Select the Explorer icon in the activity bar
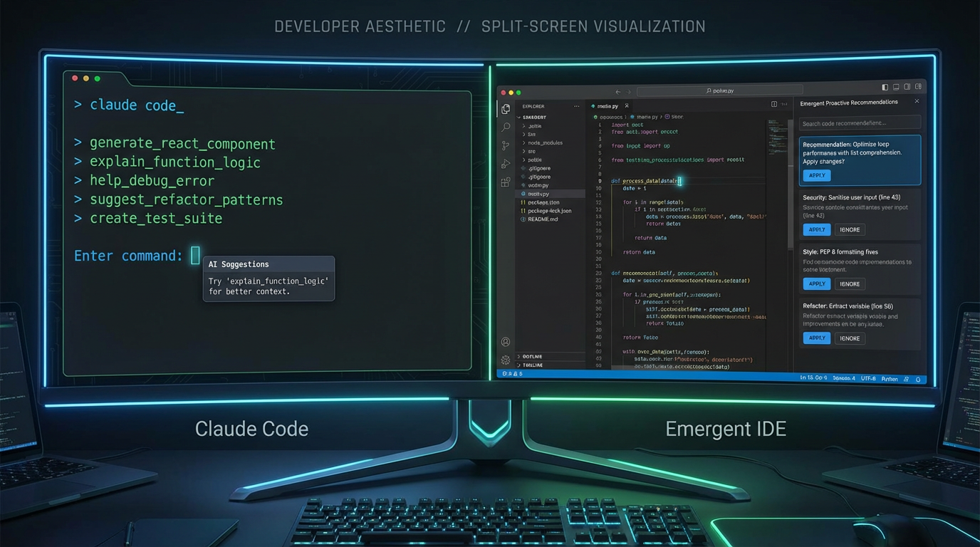 point(506,108)
